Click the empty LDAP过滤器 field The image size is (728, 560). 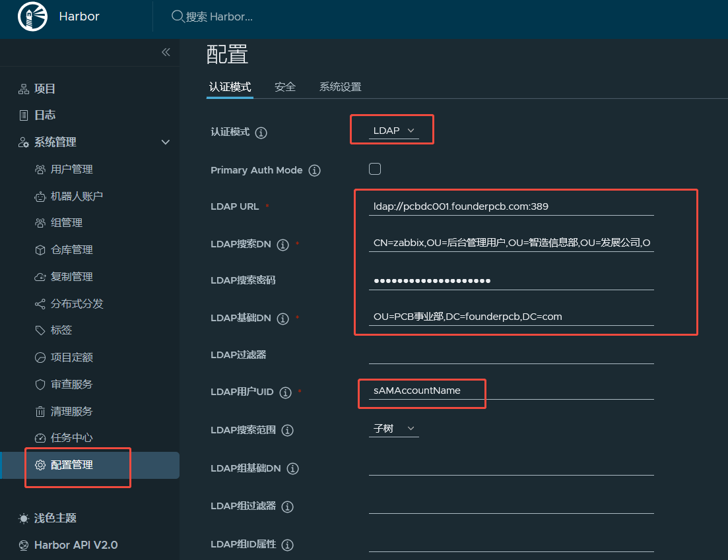click(x=511, y=355)
